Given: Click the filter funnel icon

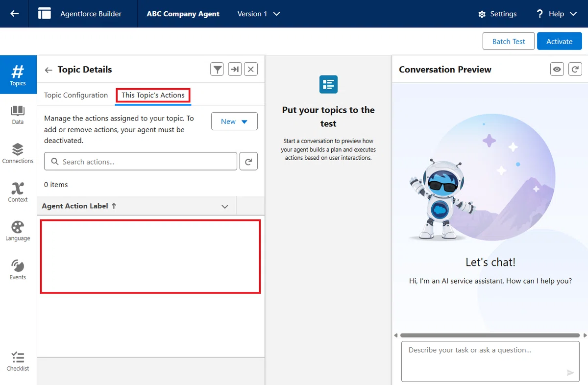Looking at the screenshot, I should 217,70.
